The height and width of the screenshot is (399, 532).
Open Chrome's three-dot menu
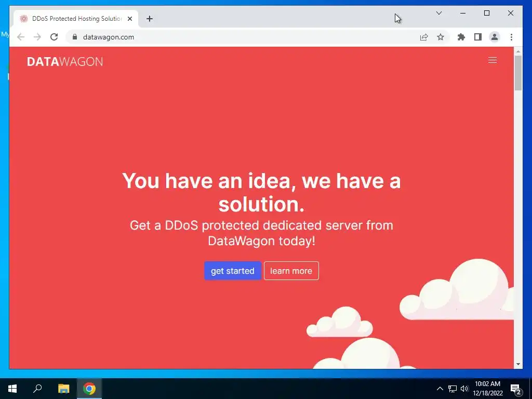(511, 37)
